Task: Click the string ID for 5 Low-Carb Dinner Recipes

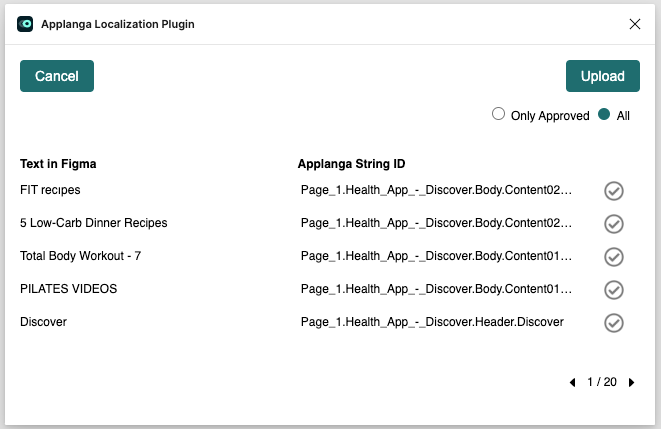Action: coord(436,223)
